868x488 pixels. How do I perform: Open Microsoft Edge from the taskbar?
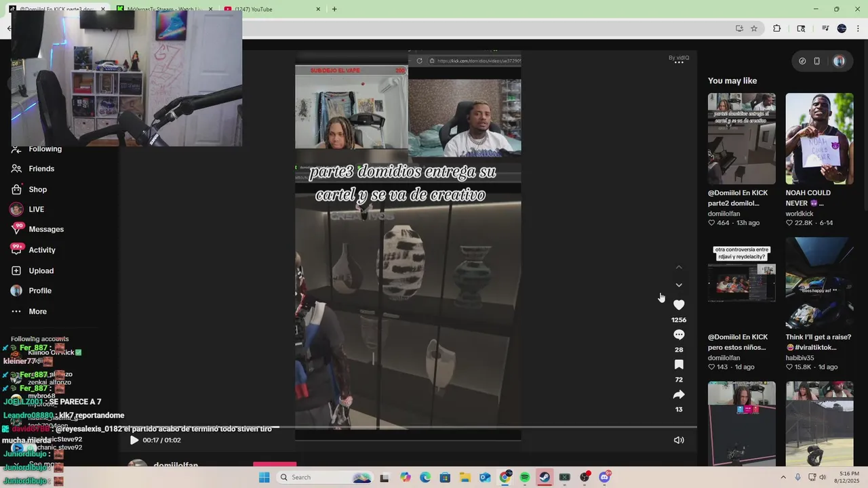(425, 477)
